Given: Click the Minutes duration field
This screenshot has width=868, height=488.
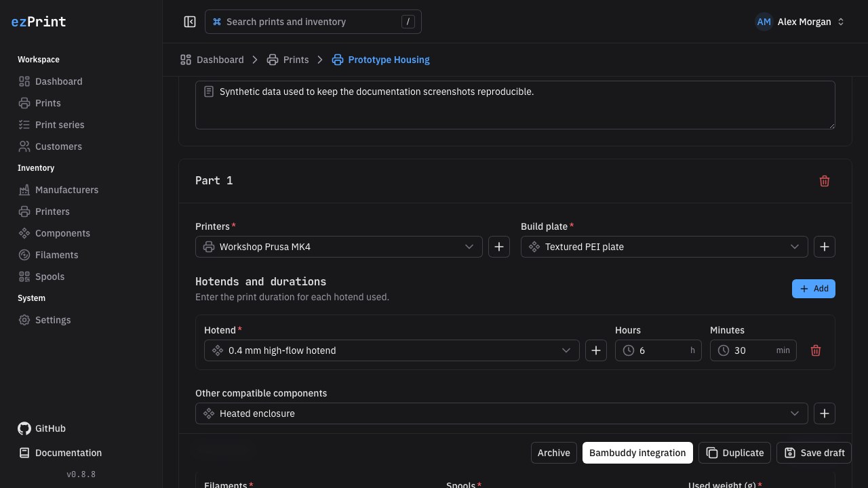Looking at the screenshot, I should point(753,350).
